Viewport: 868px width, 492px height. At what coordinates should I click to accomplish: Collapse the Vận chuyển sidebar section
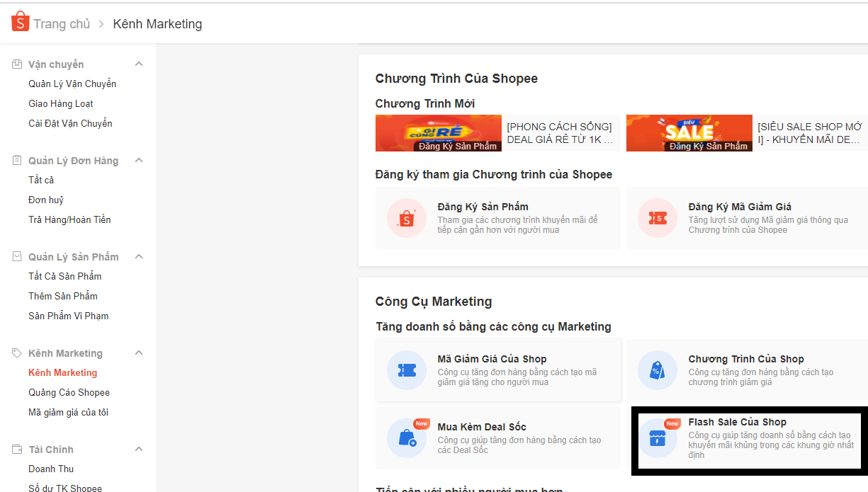coord(139,64)
